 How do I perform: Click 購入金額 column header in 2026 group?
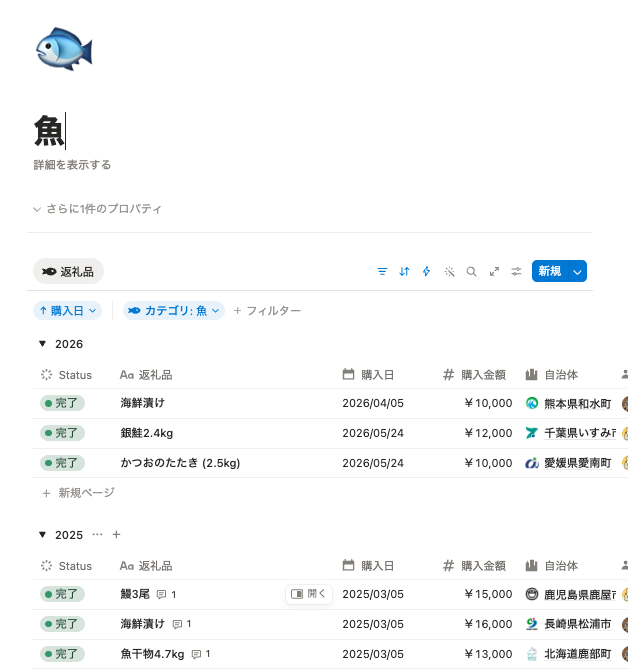tap(474, 375)
